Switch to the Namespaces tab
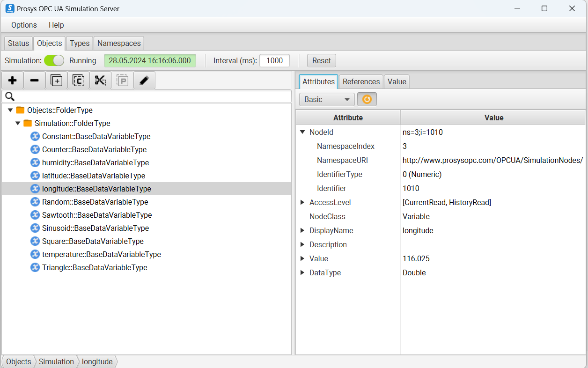588x368 pixels. tap(119, 43)
